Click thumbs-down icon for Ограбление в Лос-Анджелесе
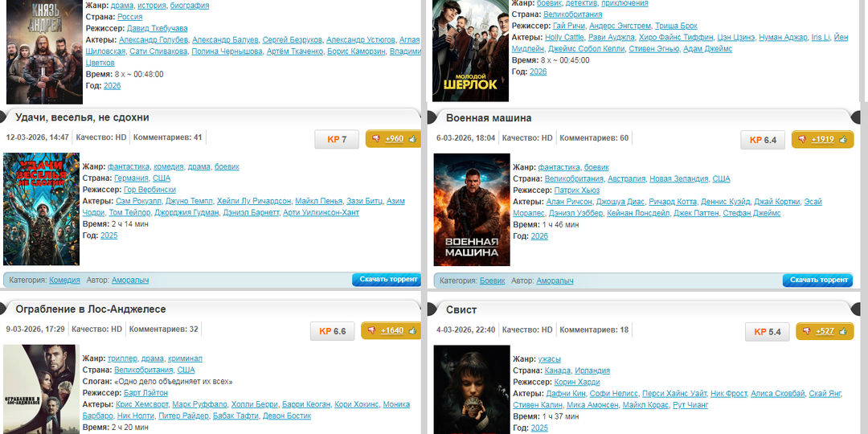 [372, 330]
